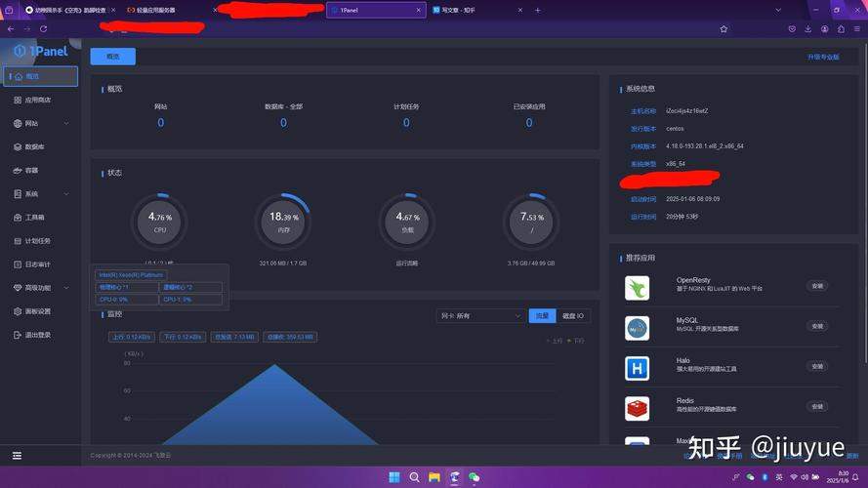Image resolution: width=868 pixels, height=488 pixels.
Task: Open 工具箱 toolbox in sidebar
Action: pos(34,218)
